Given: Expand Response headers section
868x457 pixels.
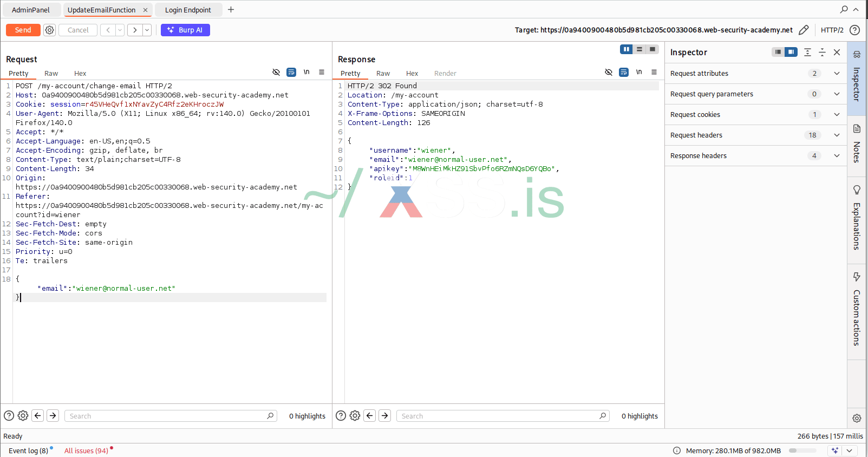Looking at the screenshot, I should click(x=837, y=156).
